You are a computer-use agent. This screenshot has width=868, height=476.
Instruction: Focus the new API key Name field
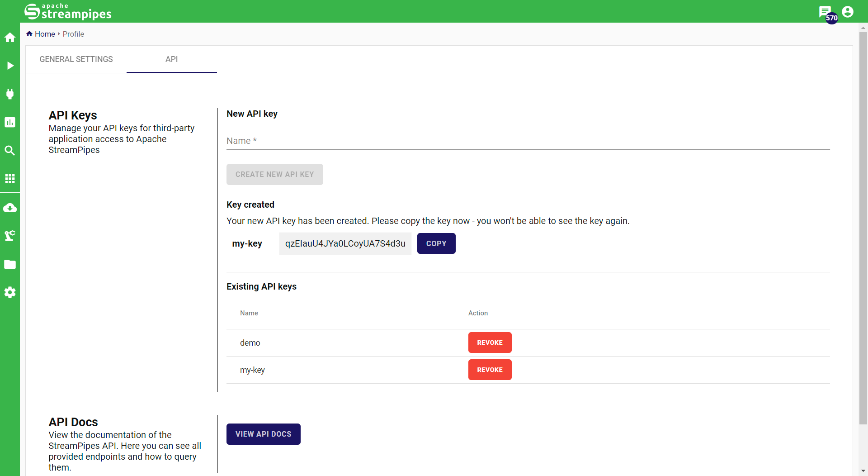pyautogui.click(x=528, y=141)
